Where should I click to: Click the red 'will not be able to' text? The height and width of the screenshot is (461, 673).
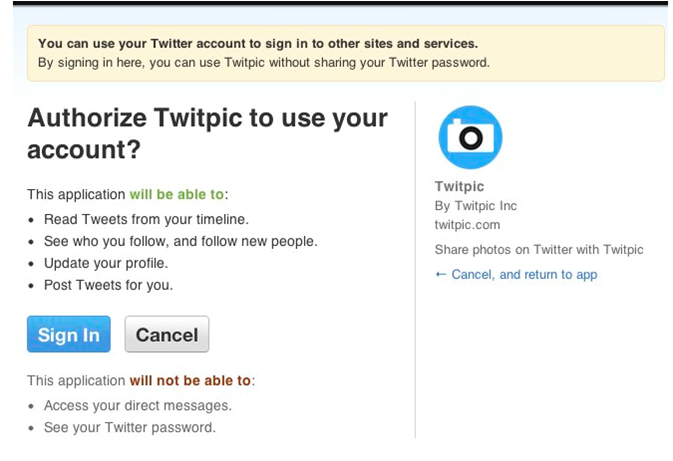pos(190,381)
